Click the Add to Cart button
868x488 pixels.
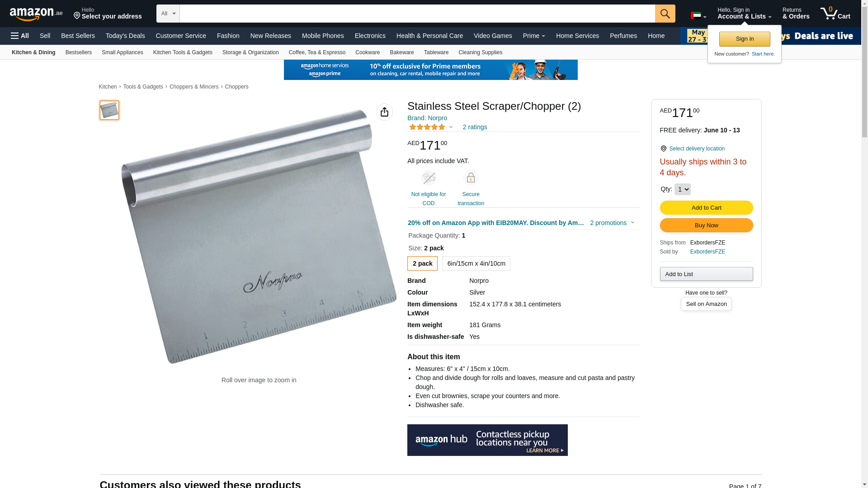(x=706, y=208)
